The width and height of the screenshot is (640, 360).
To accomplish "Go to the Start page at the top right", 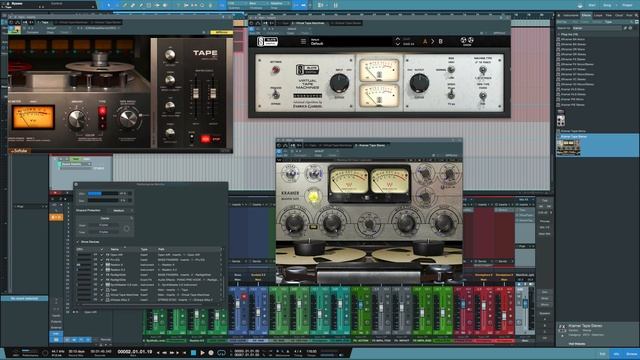I will click(592, 5).
